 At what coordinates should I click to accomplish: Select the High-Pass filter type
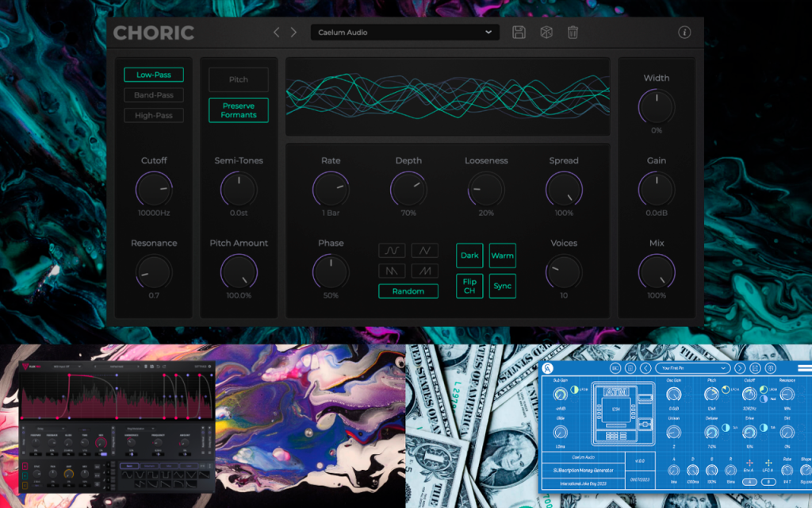pyautogui.click(x=154, y=115)
